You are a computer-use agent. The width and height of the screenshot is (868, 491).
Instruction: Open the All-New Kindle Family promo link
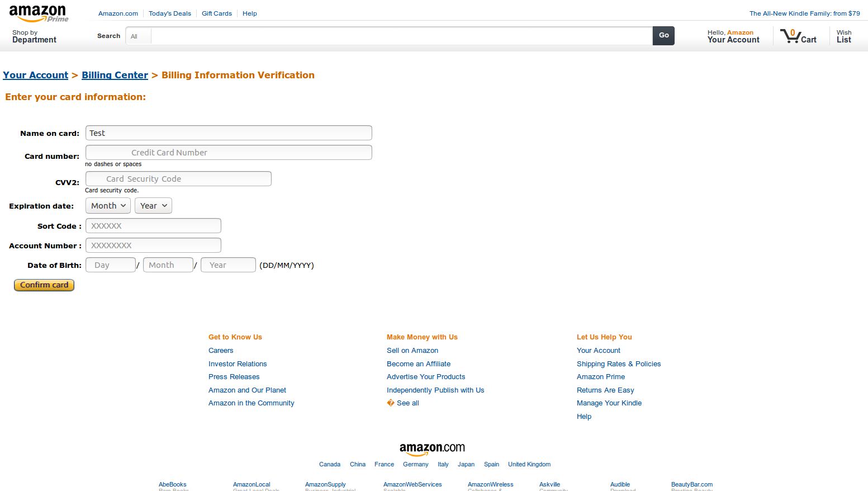(x=805, y=13)
